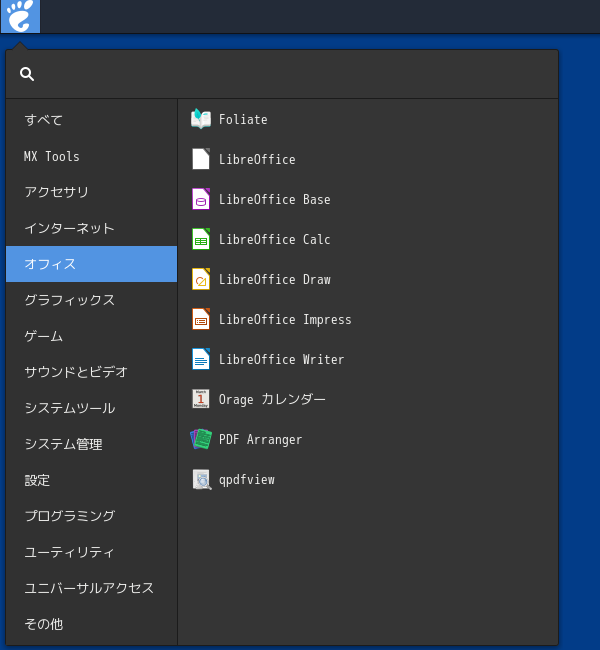Choose the ユーティリティ category

92,552
